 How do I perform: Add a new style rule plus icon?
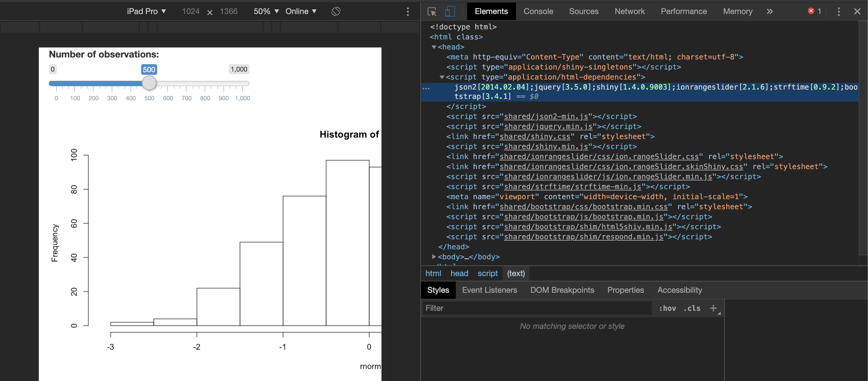tap(713, 308)
